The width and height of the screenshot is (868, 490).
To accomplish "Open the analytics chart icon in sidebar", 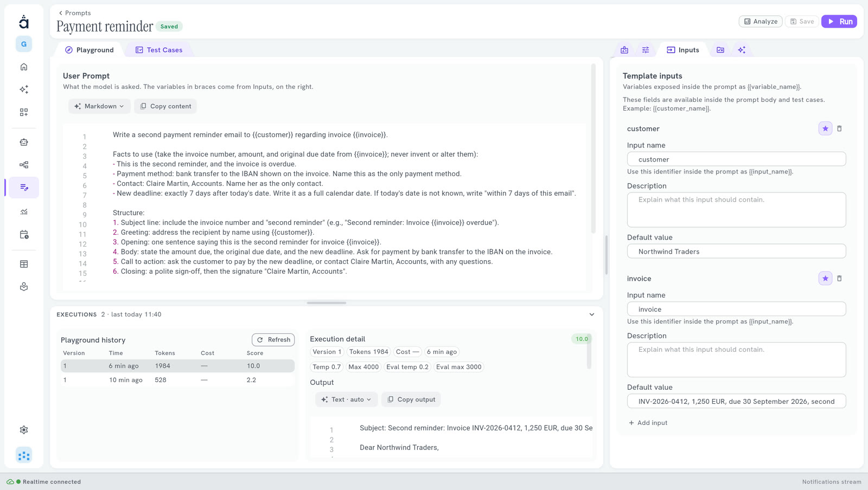I will [x=24, y=212].
